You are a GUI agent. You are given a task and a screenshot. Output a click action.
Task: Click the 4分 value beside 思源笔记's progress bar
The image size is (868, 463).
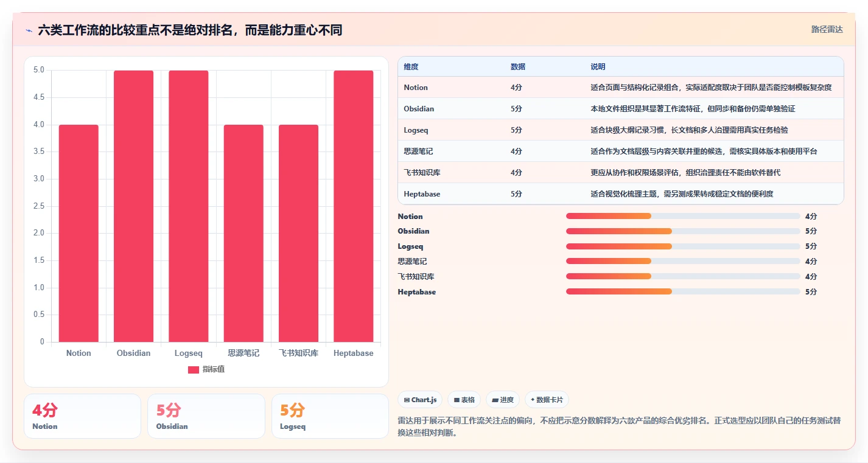[x=811, y=262]
